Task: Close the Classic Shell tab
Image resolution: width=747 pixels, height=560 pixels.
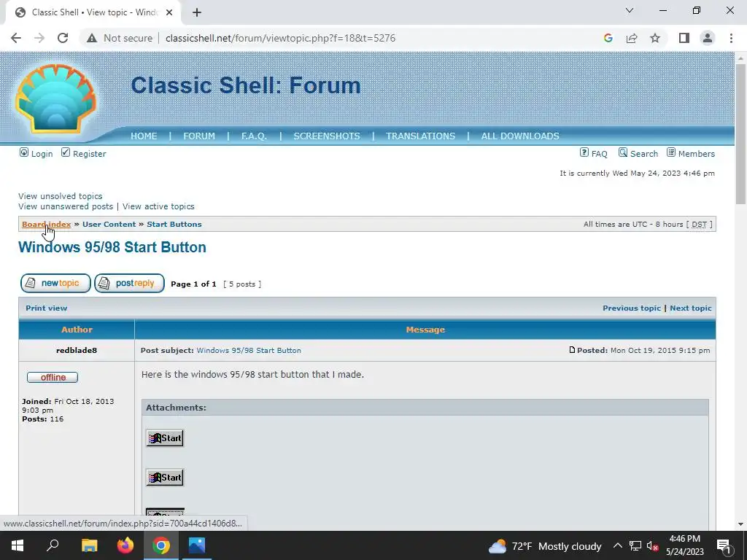Action: (169, 12)
